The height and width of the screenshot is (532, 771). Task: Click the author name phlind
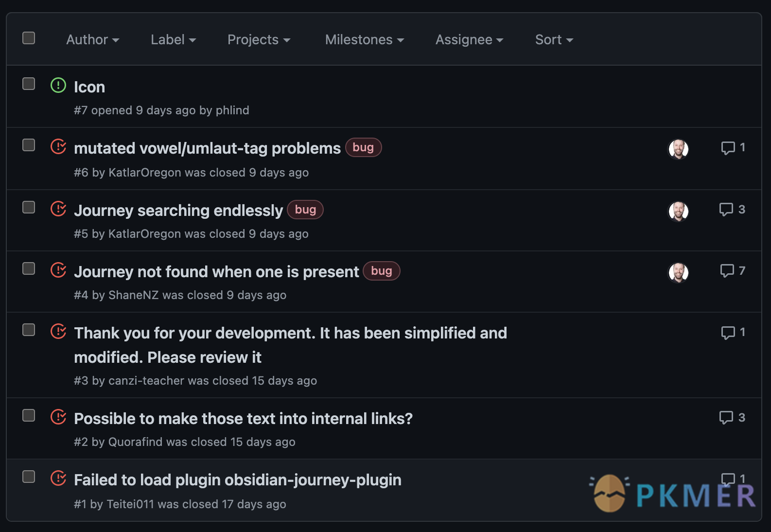(x=232, y=110)
